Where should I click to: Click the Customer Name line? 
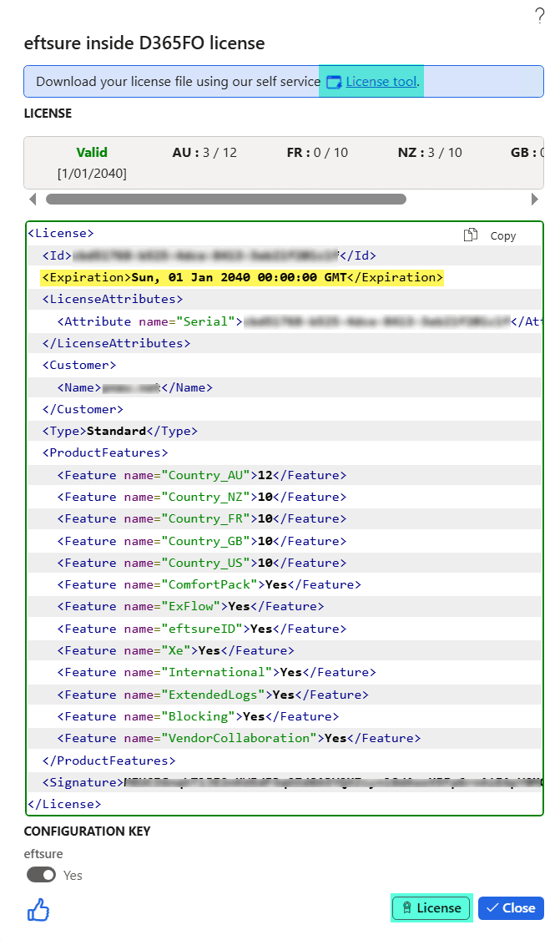point(135,387)
